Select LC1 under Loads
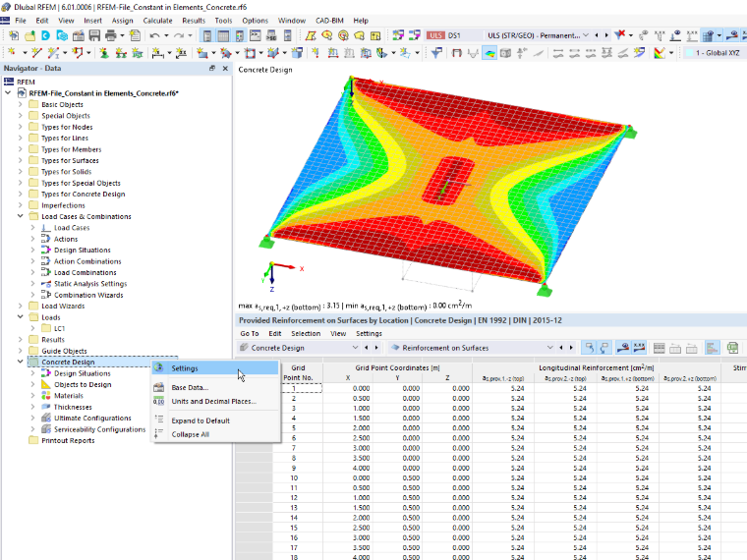The height and width of the screenshot is (560, 747). point(59,328)
